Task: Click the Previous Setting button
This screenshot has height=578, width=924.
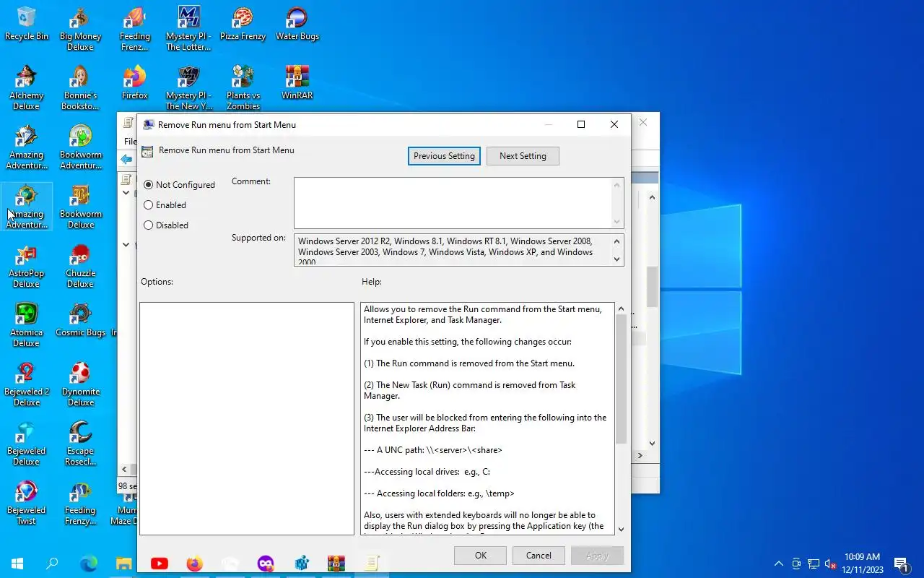Action: point(444,156)
